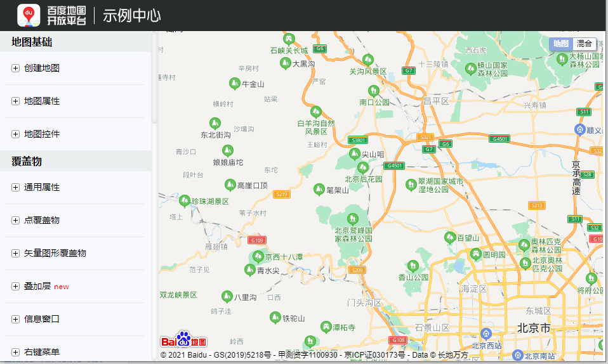Click the 青水尖 mountain icon
The height and width of the screenshot is (364, 608).
click(x=249, y=270)
